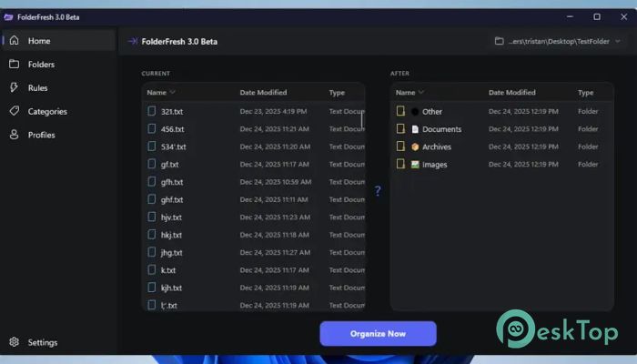
Task: Click the file icon of ghf.txt
Action: click(x=152, y=199)
